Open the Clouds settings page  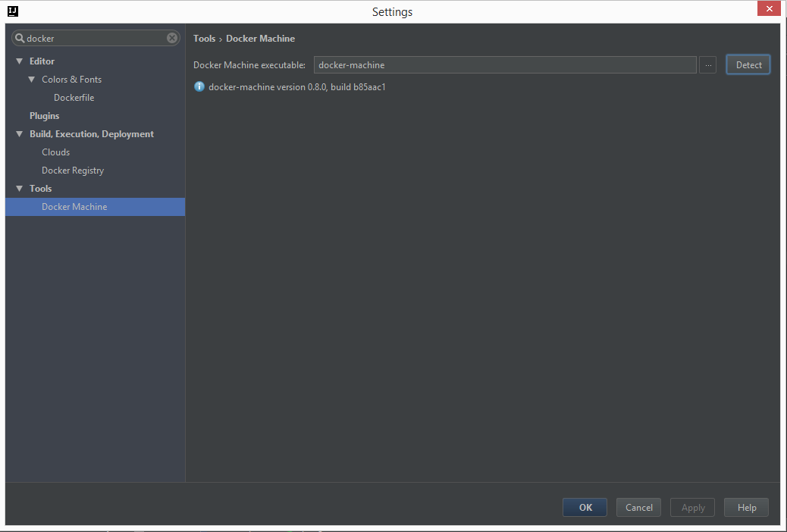55,152
